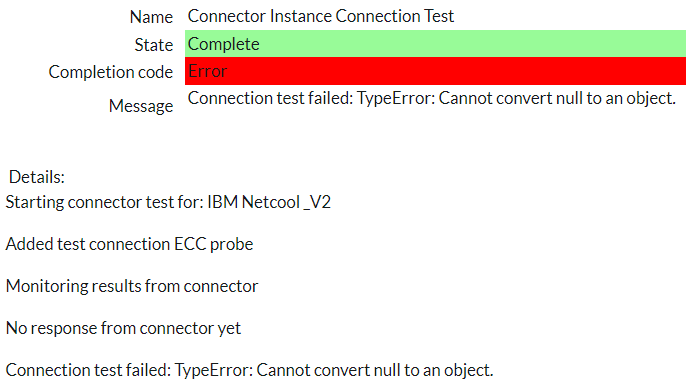686x389 pixels.
Task: Click the State label
Action: 154,45
